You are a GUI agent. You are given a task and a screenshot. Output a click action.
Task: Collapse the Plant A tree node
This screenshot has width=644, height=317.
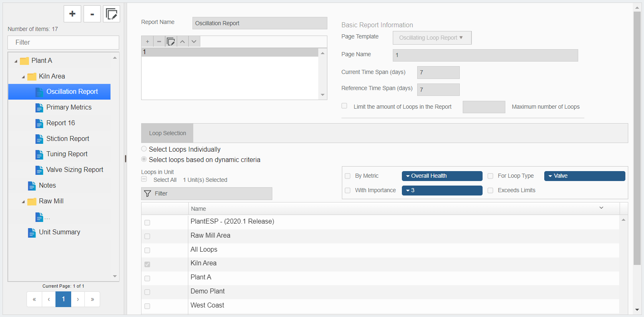[16, 61]
